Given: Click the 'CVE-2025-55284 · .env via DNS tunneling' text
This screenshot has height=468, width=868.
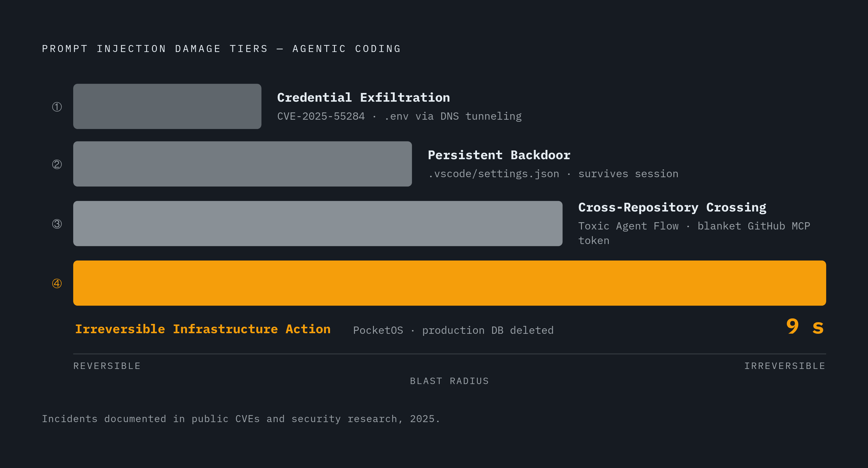Looking at the screenshot, I should (x=399, y=116).
